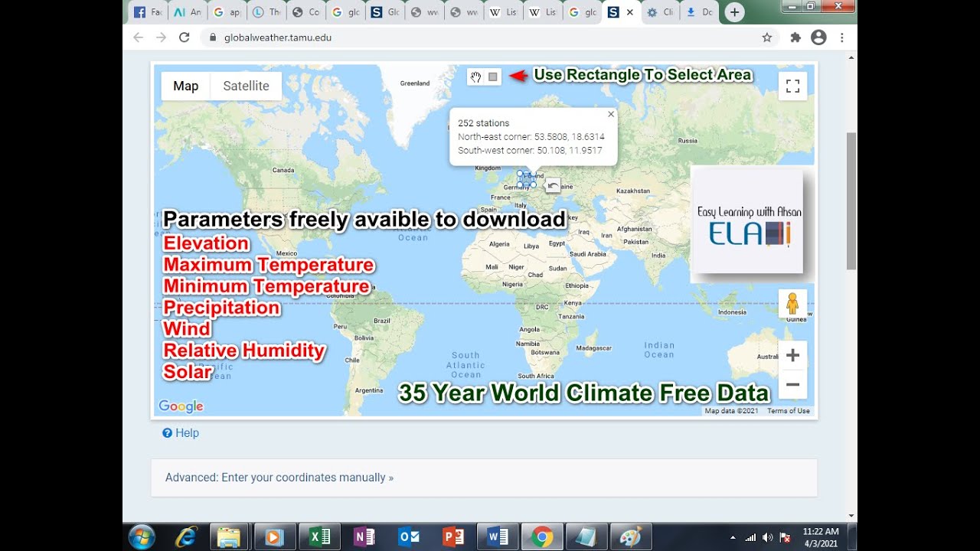This screenshot has height=551, width=980.
Task: Open Windows Explorer from taskbar
Action: 229,537
